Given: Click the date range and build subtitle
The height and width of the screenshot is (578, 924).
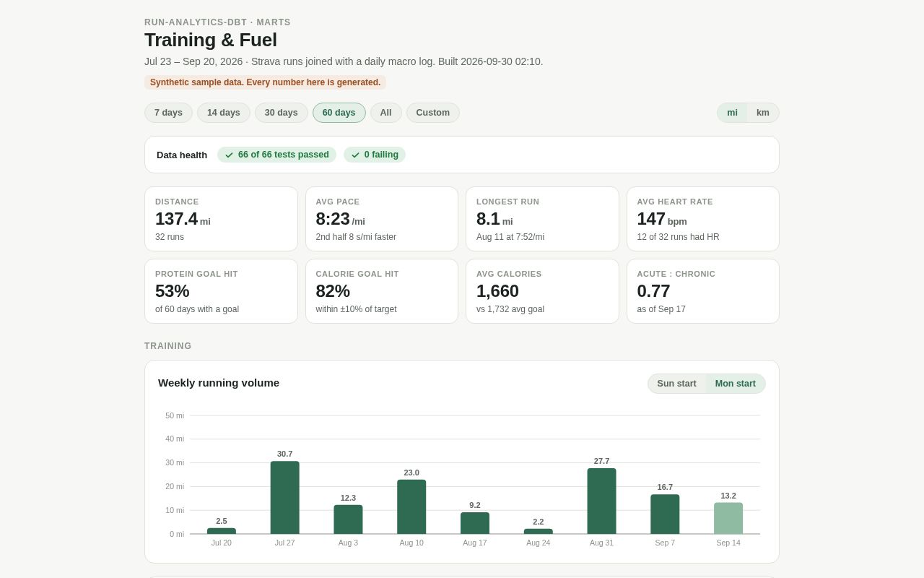Looking at the screenshot, I should 344,61.
